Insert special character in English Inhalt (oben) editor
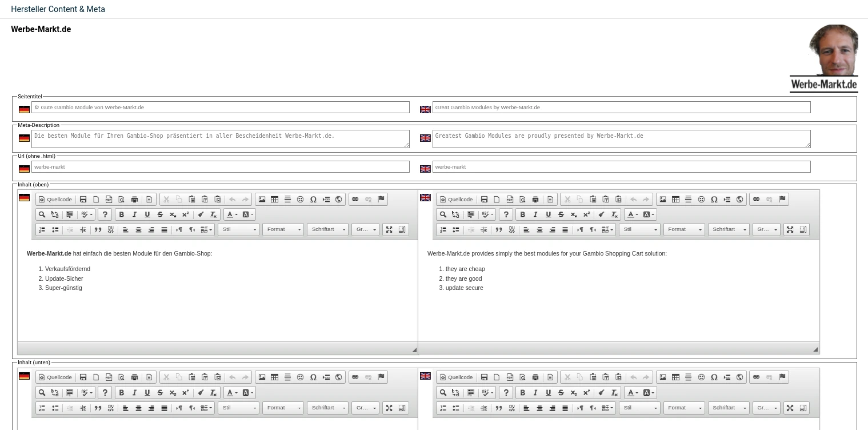The height and width of the screenshot is (430, 868). pos(714,200)
